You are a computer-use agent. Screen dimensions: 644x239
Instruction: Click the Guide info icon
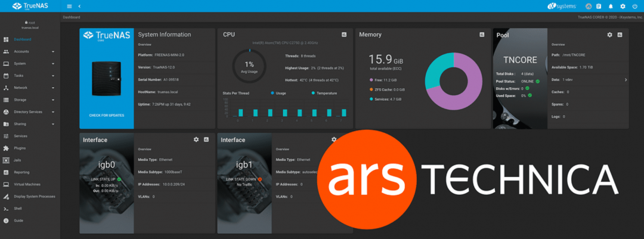pos(6,221)
